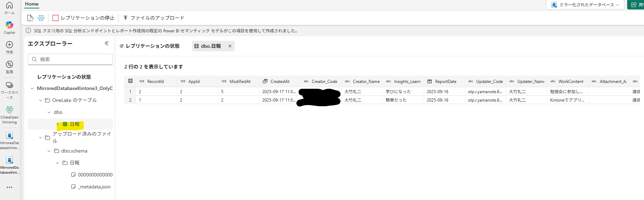Click the table grid icon in header corner

coord(130,81)
